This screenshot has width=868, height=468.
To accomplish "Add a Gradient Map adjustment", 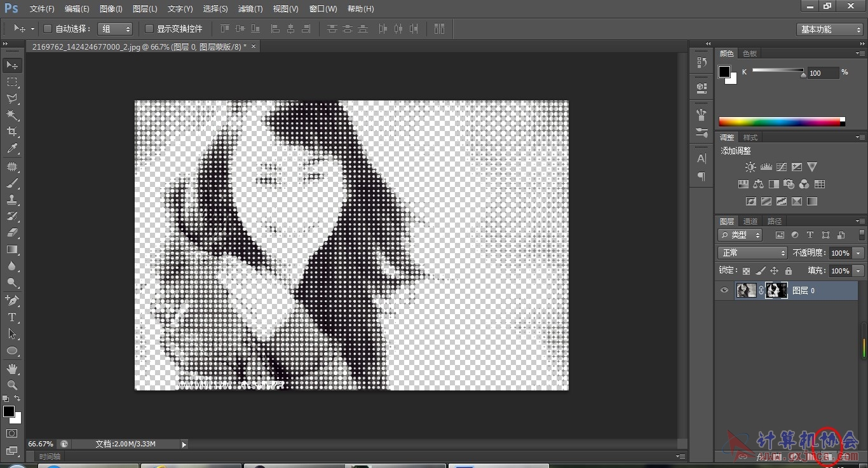I will pos(811,201).
